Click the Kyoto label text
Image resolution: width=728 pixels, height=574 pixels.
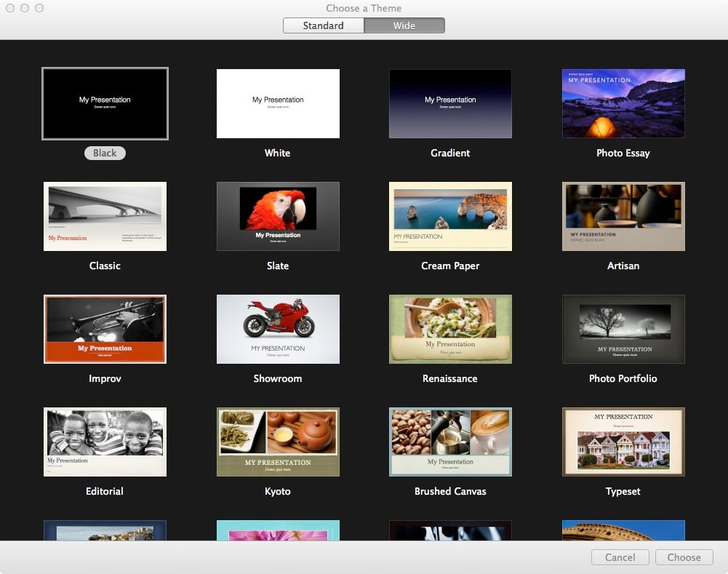pyautogui.click(x=278, y=492)
